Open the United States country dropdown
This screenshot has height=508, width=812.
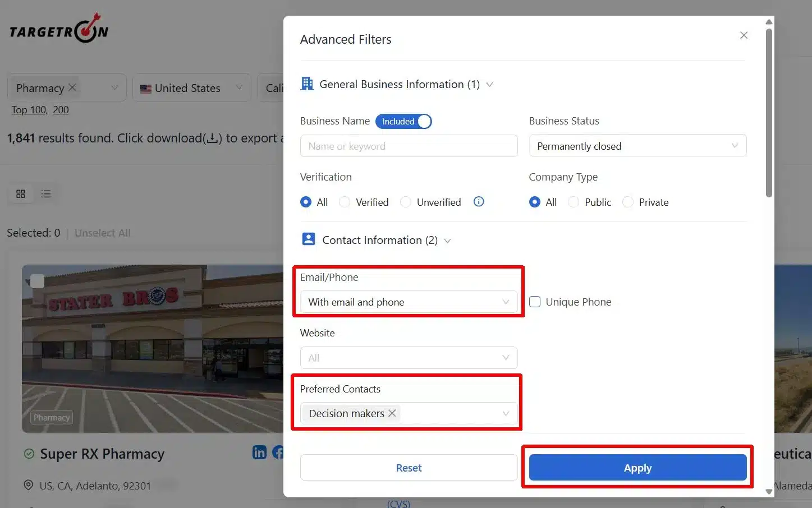pos(191,88)
